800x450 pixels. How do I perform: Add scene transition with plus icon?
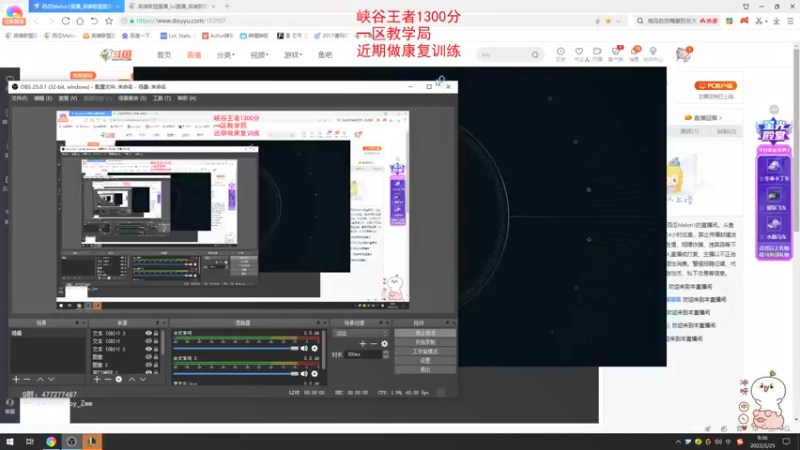pos(363,344)
